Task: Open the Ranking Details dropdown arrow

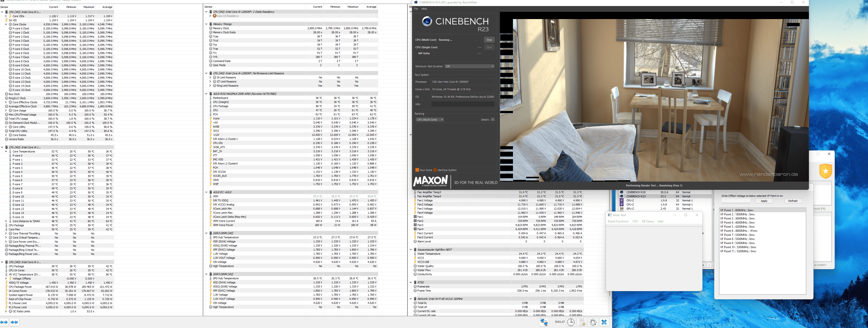Action: 493,120
